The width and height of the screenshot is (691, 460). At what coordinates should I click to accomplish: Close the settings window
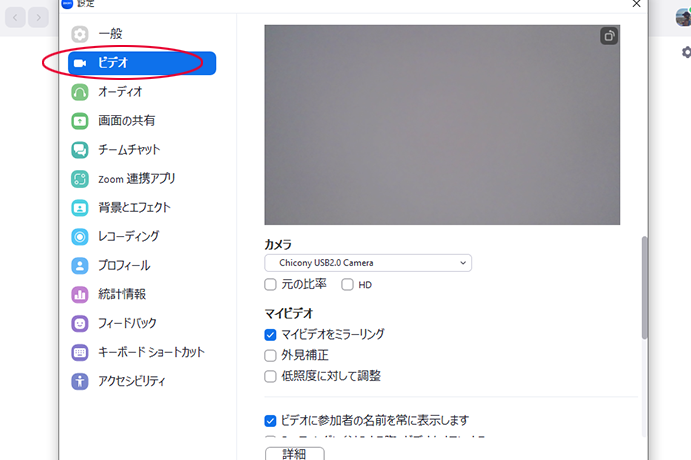coord(636,4)
